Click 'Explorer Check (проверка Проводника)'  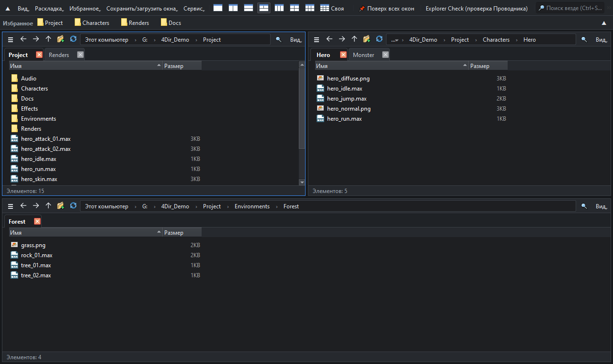pos(477,9)
